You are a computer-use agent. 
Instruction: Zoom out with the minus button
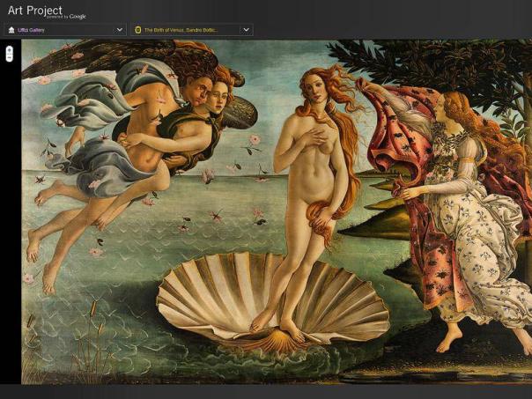pyautogui.click(x=10, y=57)
